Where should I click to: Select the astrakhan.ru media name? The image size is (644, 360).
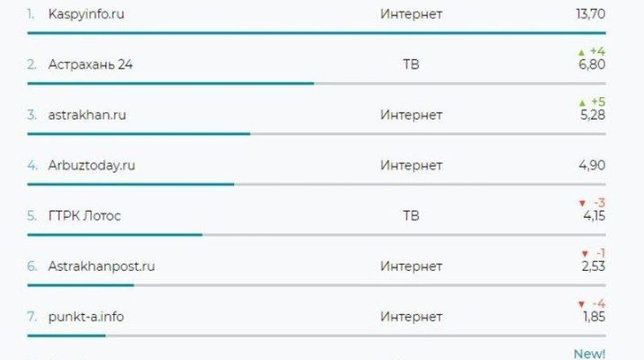[x=87, y=115]
